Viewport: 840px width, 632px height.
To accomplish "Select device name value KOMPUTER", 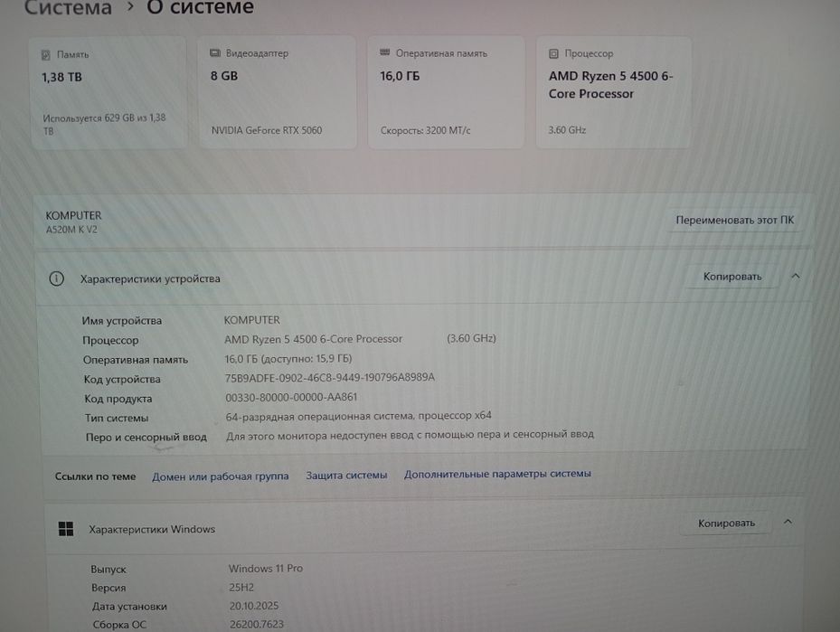I will (251, 320).
